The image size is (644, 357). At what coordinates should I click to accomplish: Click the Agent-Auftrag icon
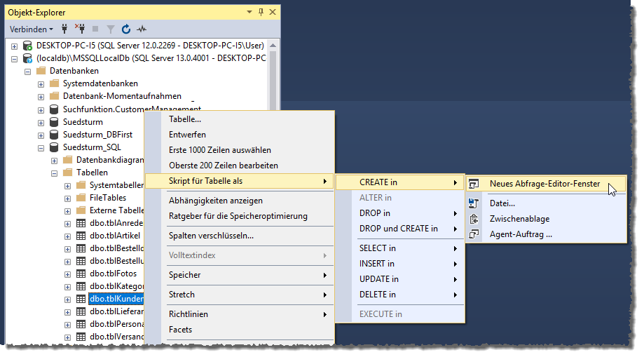(474, 234)
